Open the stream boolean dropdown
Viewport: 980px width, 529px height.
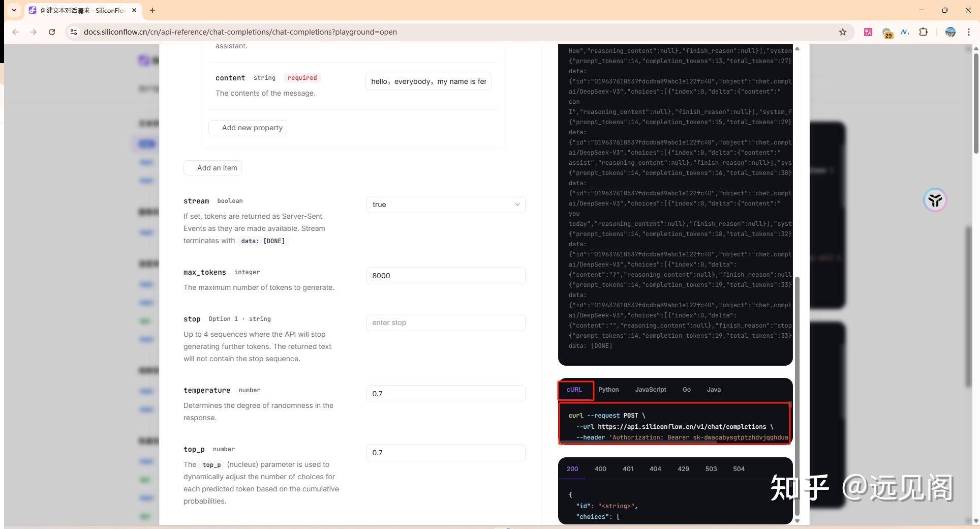click(446, 204)
